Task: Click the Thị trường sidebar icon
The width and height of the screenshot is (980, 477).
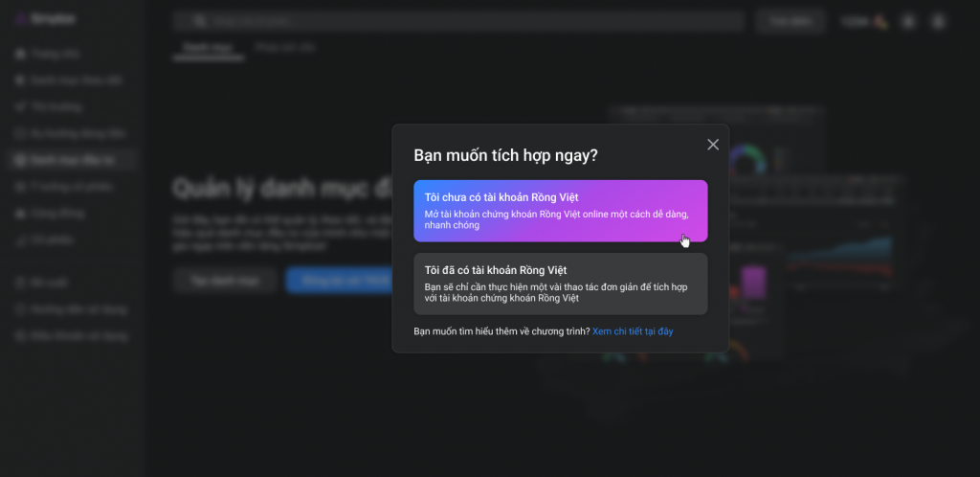Action: 20,107
